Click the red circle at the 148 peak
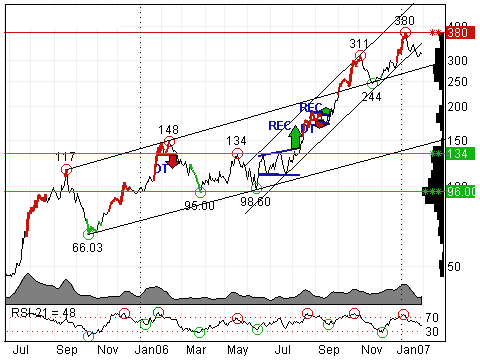The height and width of the screenshot is (360, 480). (x=169, y=141)
